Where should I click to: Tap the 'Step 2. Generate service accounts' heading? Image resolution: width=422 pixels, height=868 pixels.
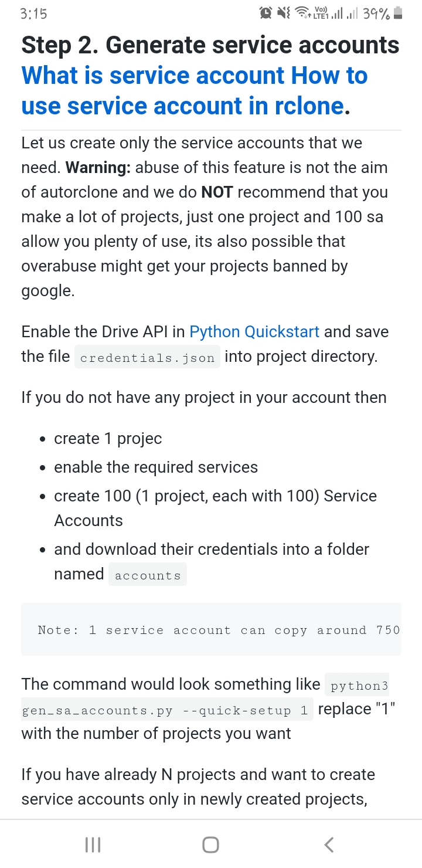pyautogui.click(x=210, y=45)
